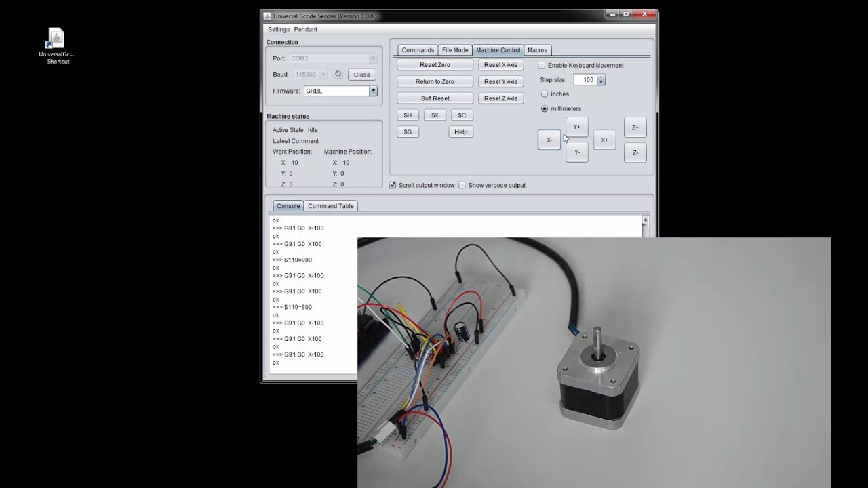Viewport: 868px width, 488px height.
Task: Open the Command Table tab
Action: coord(330,206)
